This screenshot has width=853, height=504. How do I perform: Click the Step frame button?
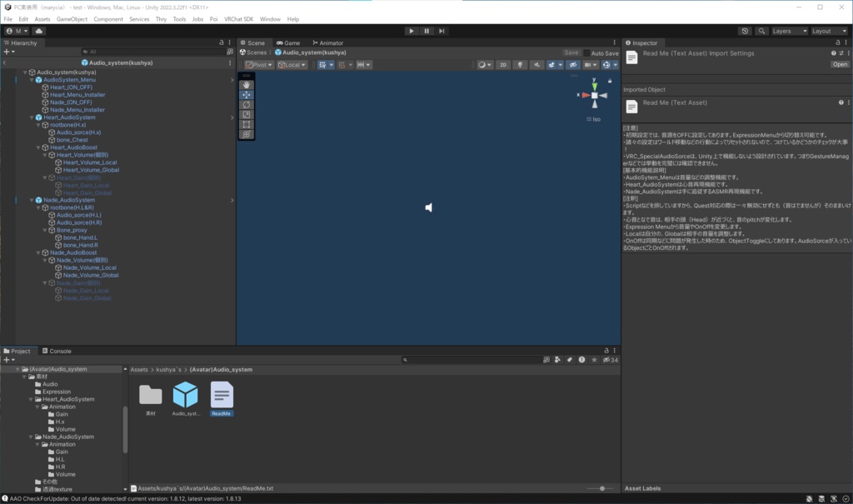click(x=441, y=31)
